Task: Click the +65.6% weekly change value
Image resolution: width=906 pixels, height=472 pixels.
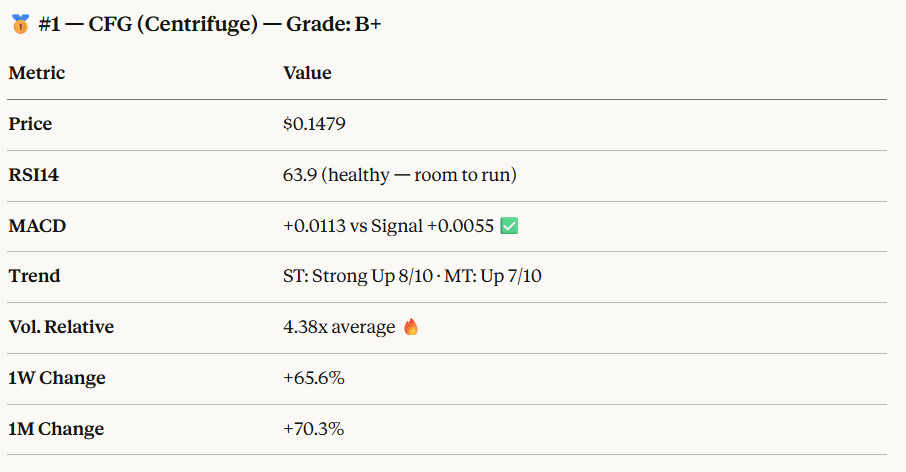Action: tap(314, 378)
